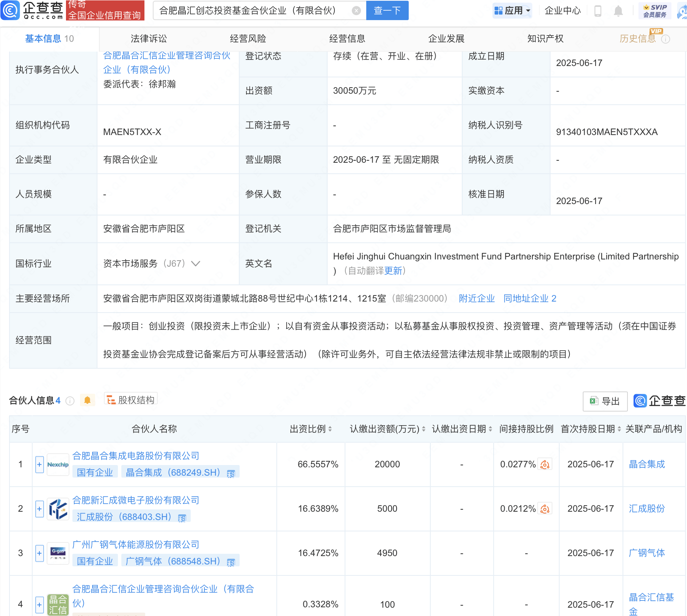Switch to 历史信息 tab

638,39
